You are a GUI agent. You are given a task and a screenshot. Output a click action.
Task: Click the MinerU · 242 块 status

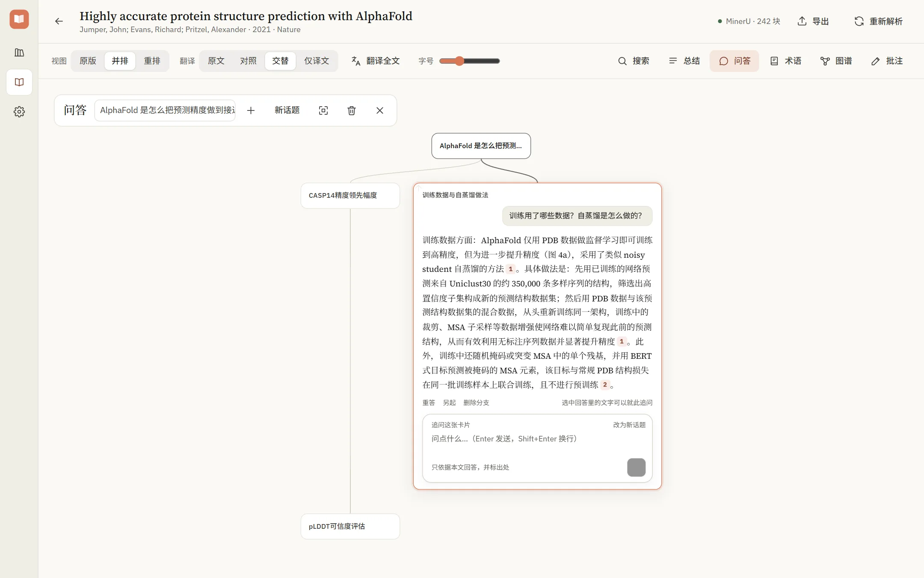click(749, 21)
